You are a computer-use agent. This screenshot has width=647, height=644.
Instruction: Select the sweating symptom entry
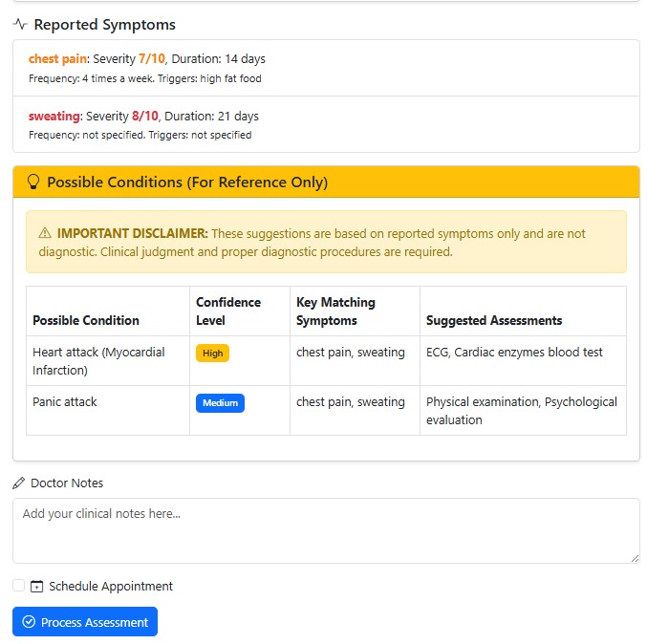(x=326, y=124)
